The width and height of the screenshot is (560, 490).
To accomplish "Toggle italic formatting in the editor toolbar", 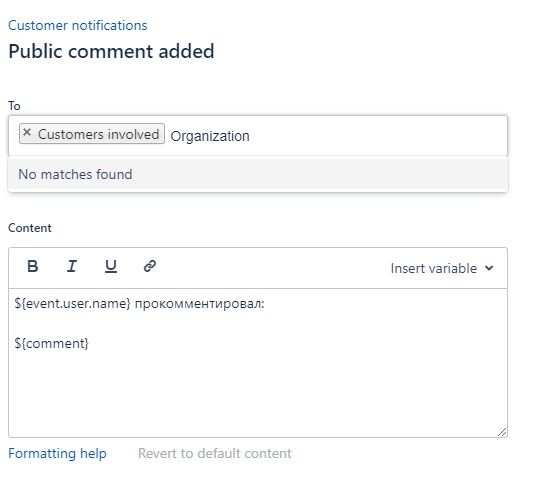I will click(72, 266).
